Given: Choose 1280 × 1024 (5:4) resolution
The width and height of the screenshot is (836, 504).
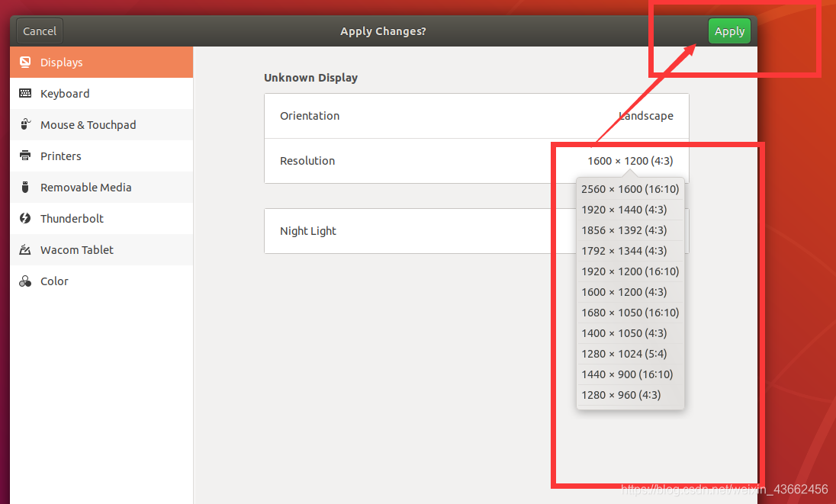Looking at the screenshot, I should (x=630, y=354).
